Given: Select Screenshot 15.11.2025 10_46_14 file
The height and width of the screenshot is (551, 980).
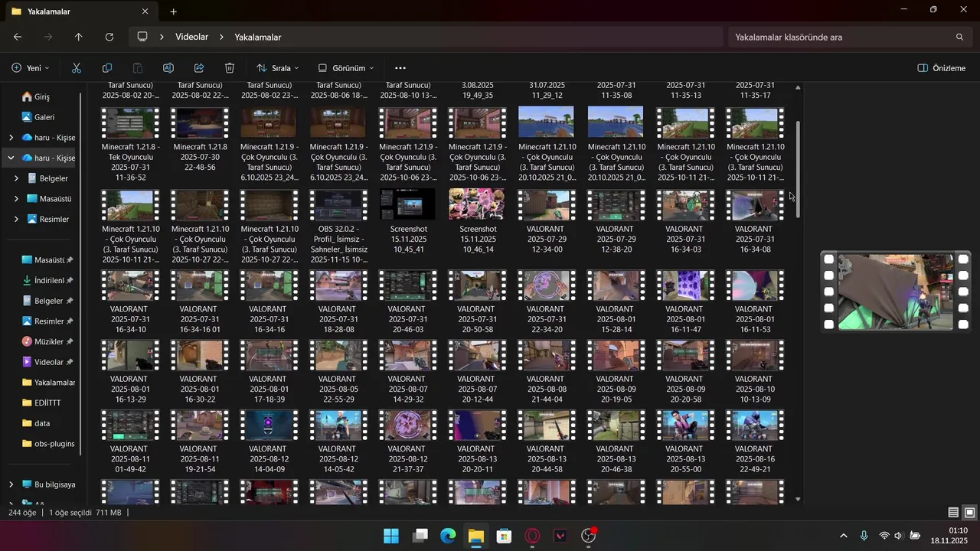Looking at the screenshot, I should tap(476, 223).
